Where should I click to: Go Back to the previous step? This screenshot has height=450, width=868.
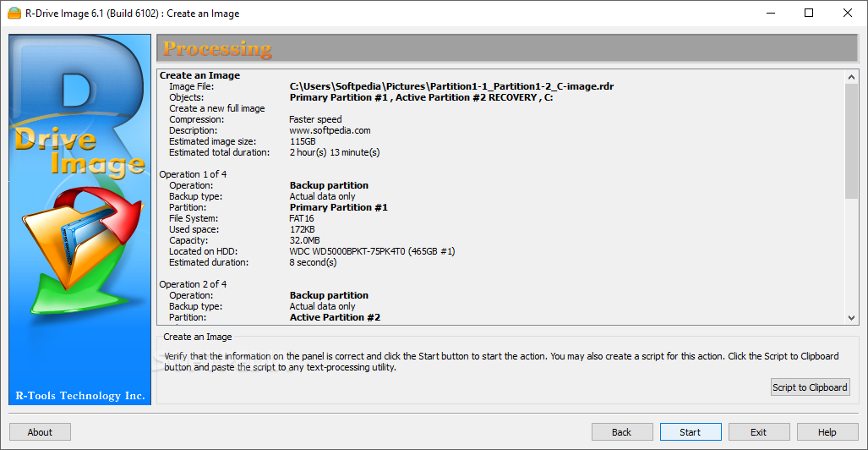tap(622, 431)
